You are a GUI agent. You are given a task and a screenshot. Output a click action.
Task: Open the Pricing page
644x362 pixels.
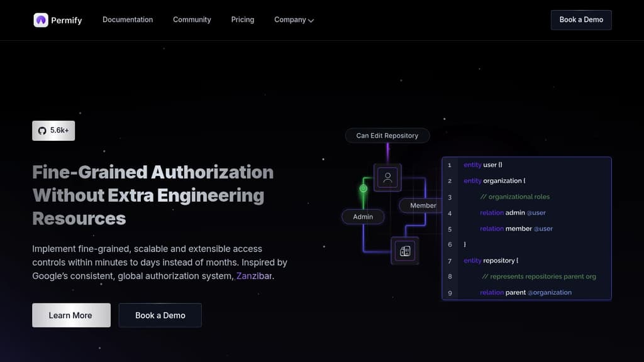pos(242,19)
